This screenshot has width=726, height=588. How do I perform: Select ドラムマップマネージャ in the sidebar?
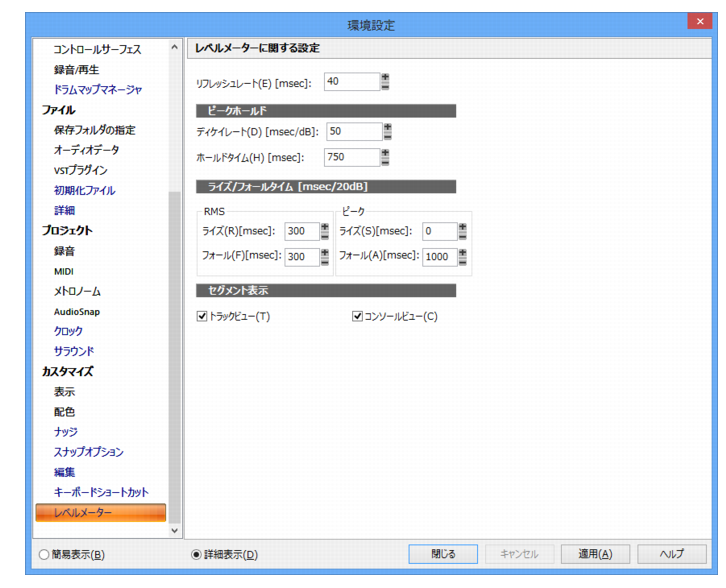(x=98, y=89)
